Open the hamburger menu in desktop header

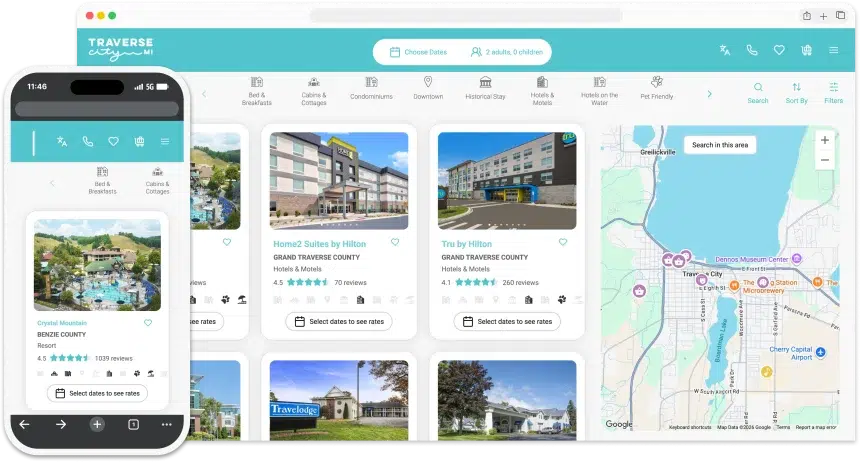[834, 50]
